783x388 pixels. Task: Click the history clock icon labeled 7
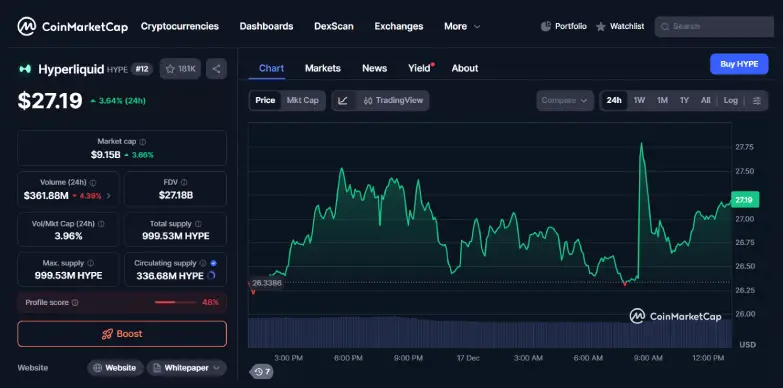click(262, 372)
